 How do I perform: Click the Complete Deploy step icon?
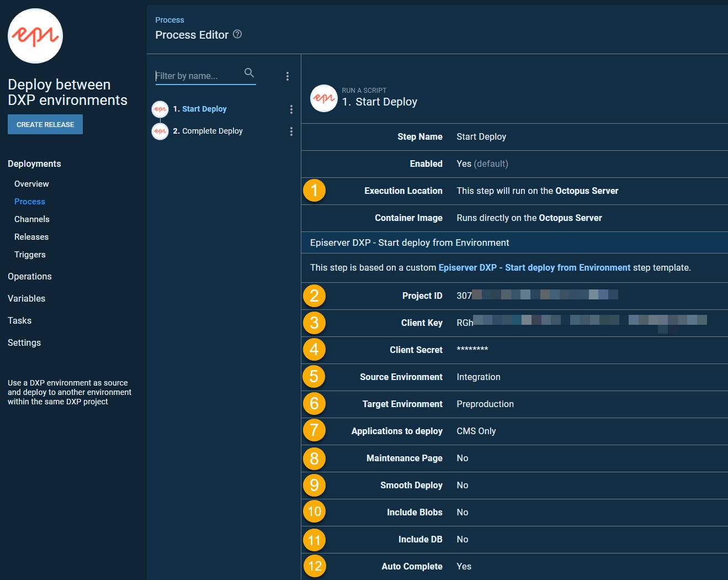[160, 131]
